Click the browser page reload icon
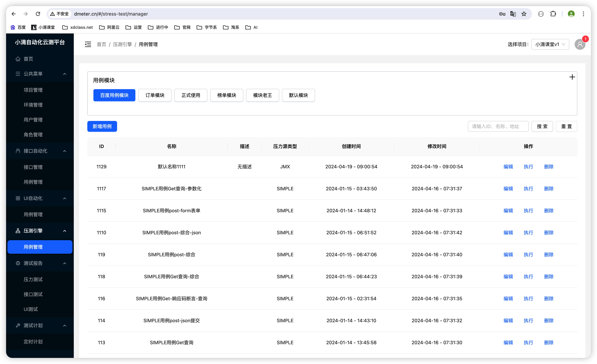The image size is (597, 364). tap(38, 14)
